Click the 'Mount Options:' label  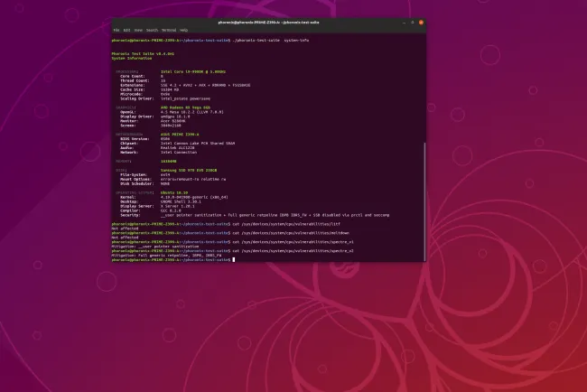136,179
